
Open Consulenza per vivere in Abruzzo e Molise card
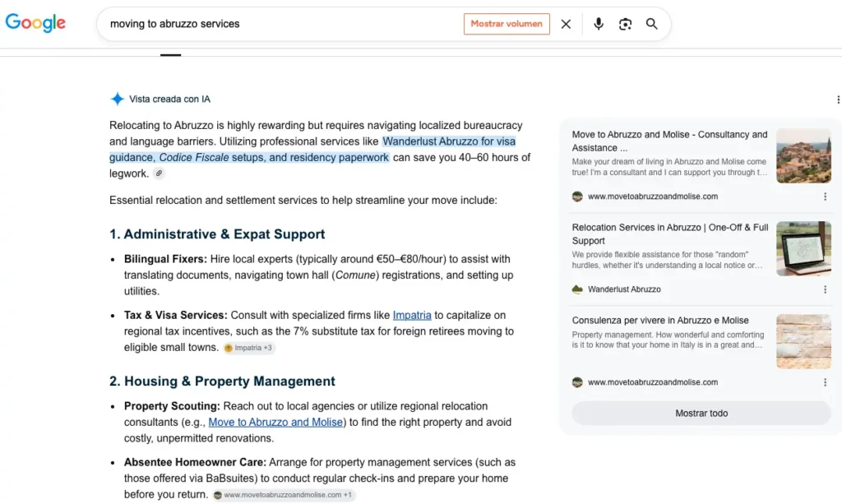(x=660, y=321)
